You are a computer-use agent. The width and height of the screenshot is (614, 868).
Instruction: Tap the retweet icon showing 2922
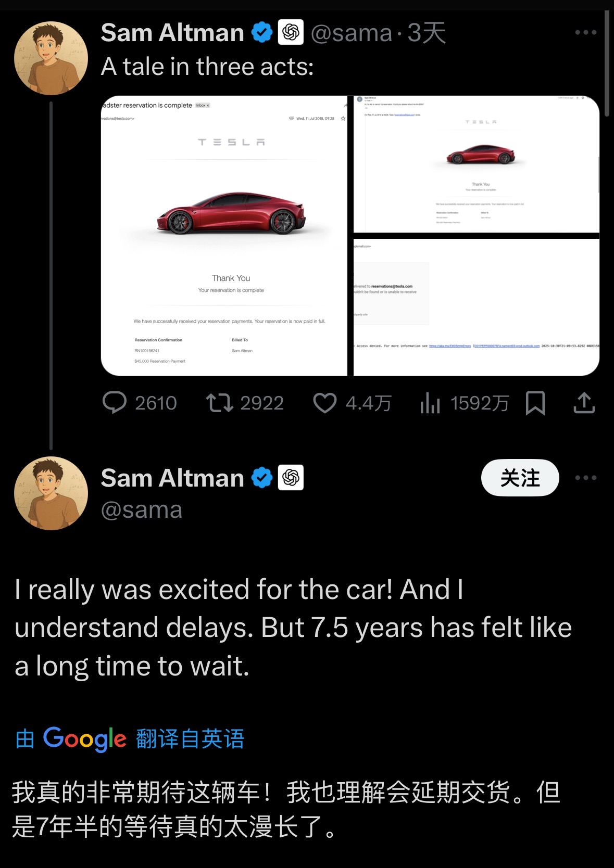pyautogui.click(x=220, y=403)
